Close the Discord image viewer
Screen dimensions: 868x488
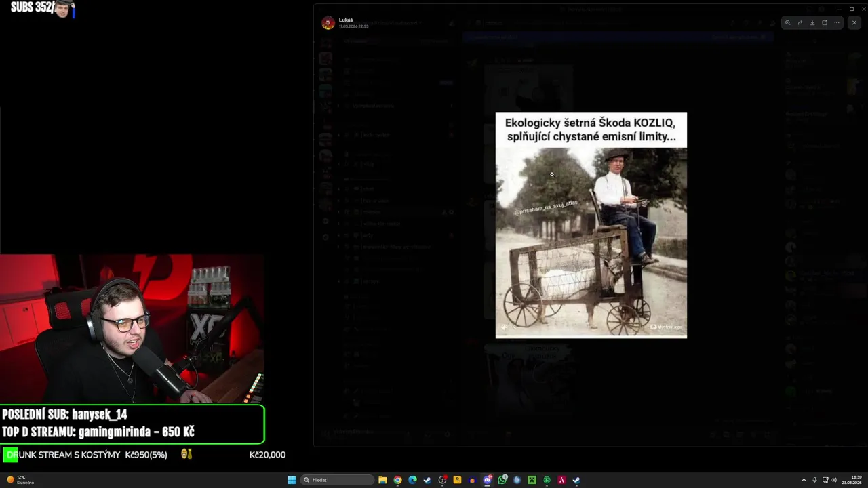point(854,22)
